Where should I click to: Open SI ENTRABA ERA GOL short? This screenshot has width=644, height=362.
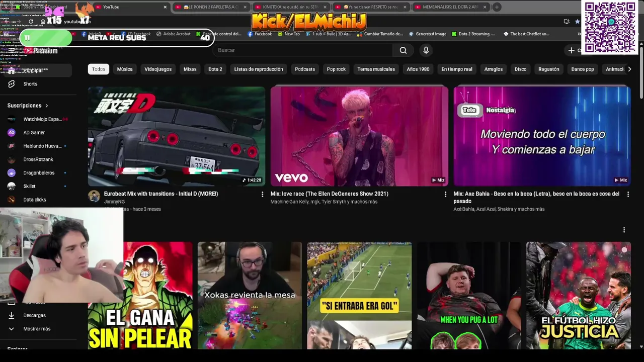[x=359, y=296]
